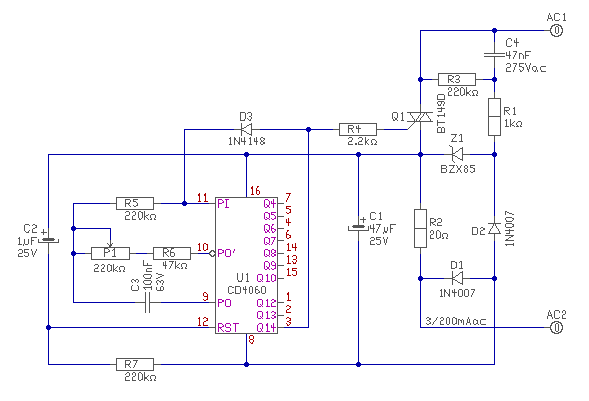Click the R2 20Ω resistor
The width and height of the screenshot is (589, 401).
420,228
